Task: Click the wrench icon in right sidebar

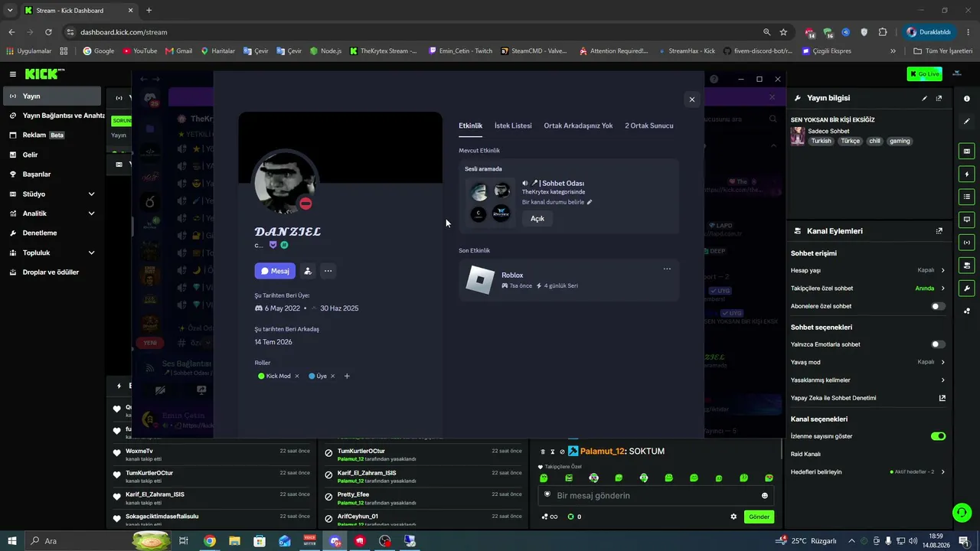Action: (x=967, y=289)
